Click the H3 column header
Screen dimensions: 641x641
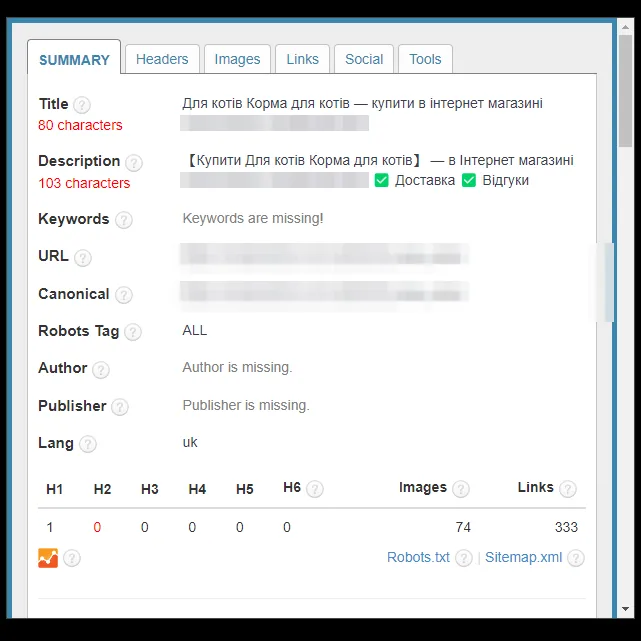click(x=150, y=489)
